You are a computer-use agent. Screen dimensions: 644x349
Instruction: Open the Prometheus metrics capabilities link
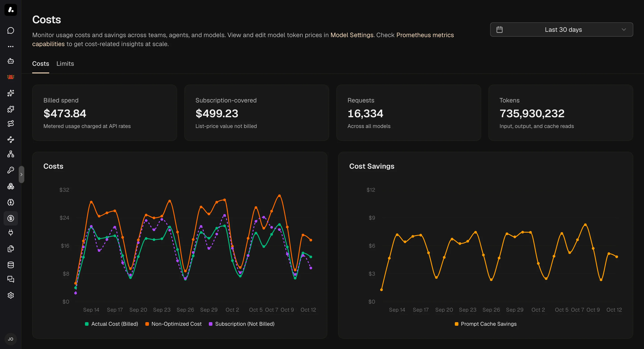425,35
